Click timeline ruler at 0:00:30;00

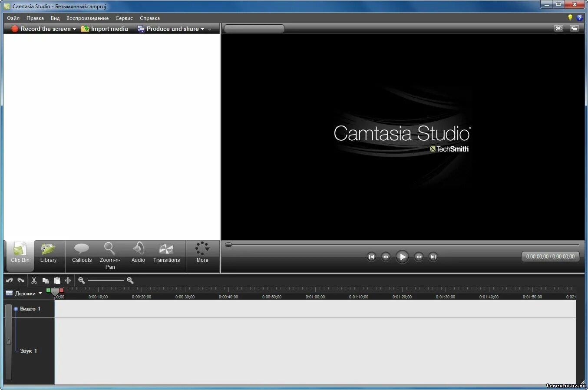tap(185, 297)
